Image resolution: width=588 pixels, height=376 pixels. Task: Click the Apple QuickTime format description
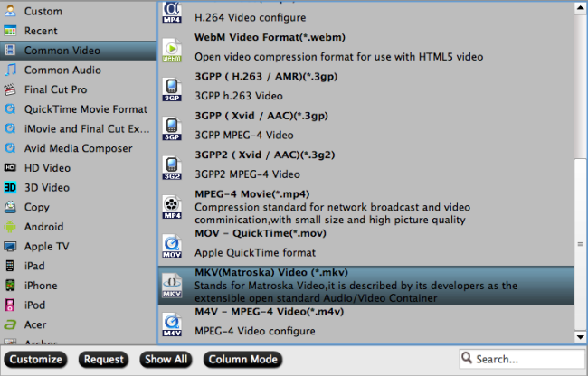(255, 253)
